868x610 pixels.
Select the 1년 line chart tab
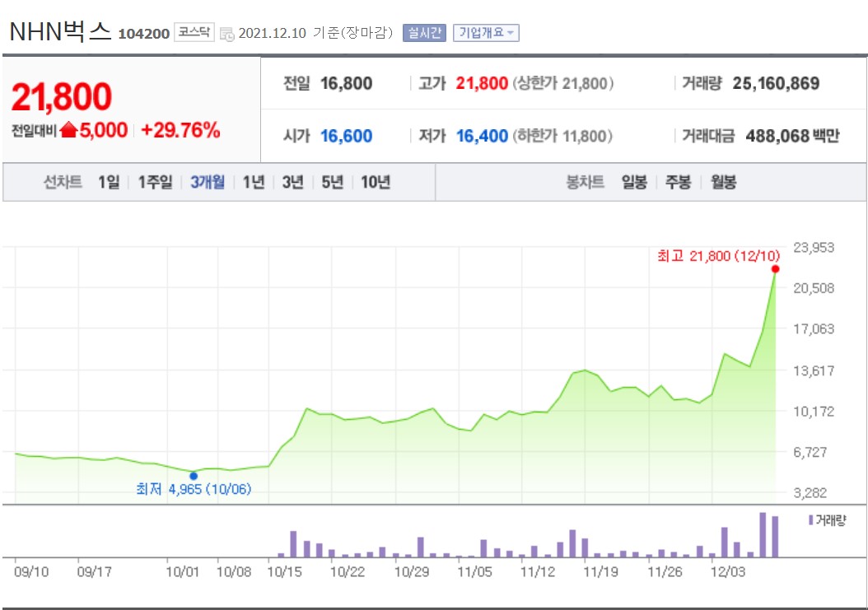(254, 182)
